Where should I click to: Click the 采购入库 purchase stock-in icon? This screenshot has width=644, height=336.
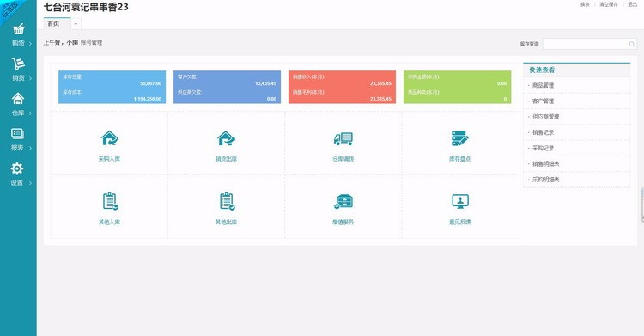(109, 138)
